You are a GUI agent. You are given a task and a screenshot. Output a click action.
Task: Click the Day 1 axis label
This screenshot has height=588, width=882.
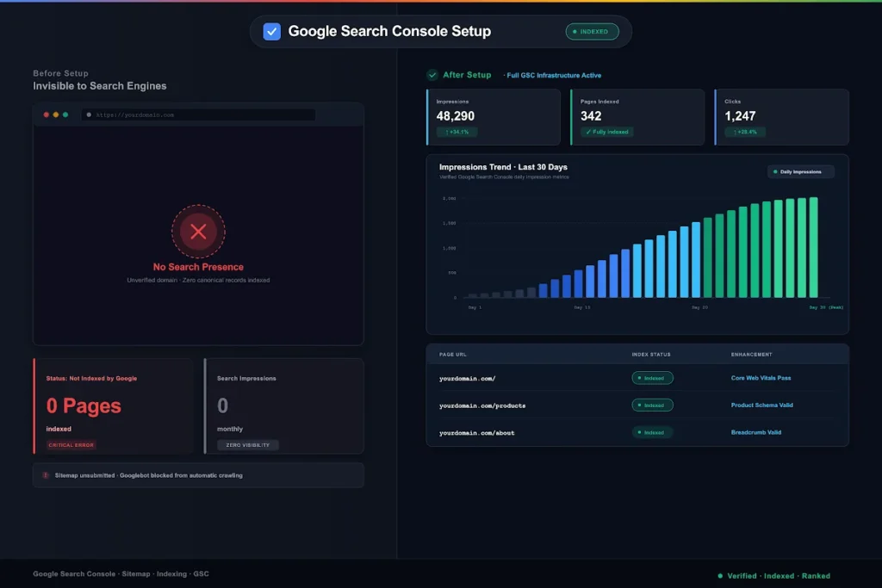[x=475, y=307]
